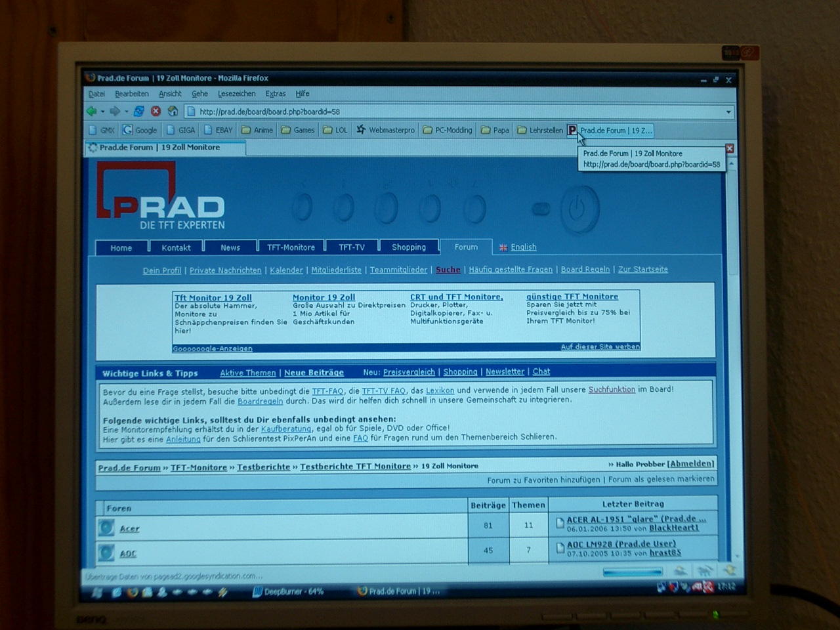
Task: Click the red Stop loading icon
Action: (x=156, y=112)
